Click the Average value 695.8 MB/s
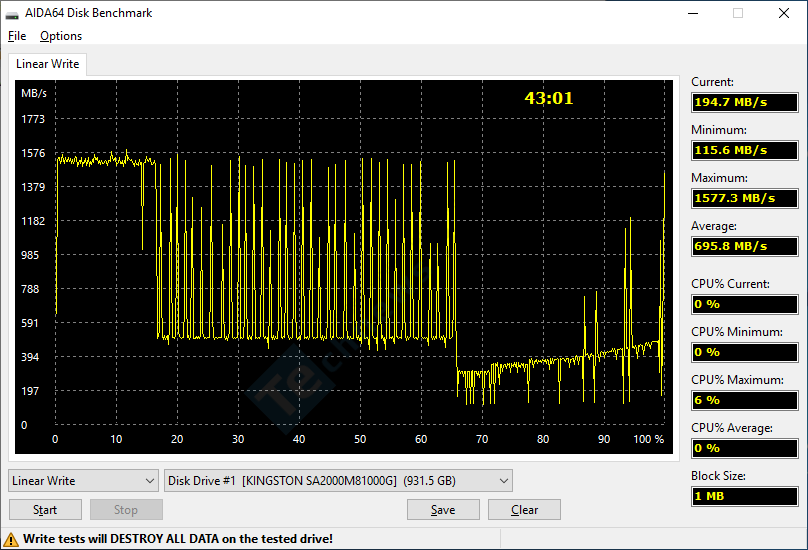 (x=745, y=246)
